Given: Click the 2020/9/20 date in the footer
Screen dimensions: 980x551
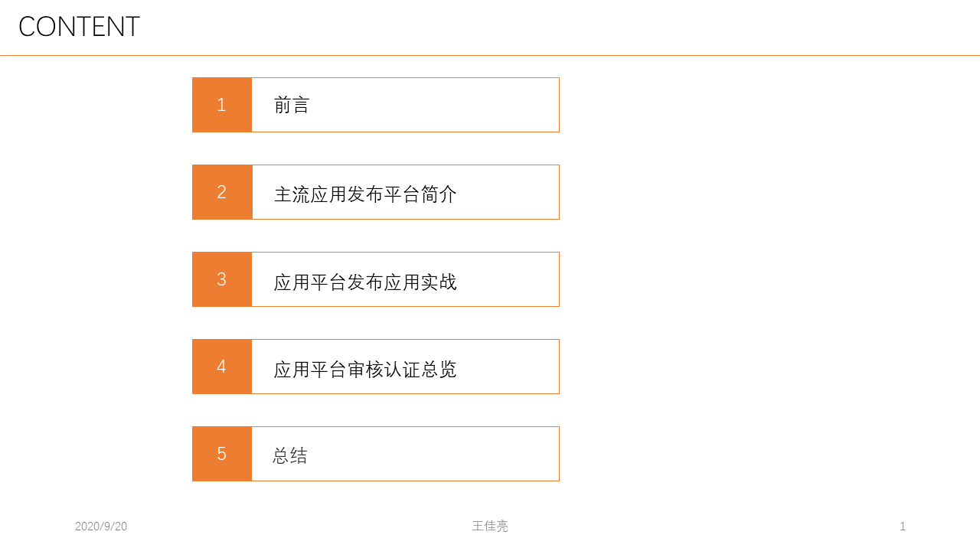Looking at the screenshot, I should pos(101,527).
